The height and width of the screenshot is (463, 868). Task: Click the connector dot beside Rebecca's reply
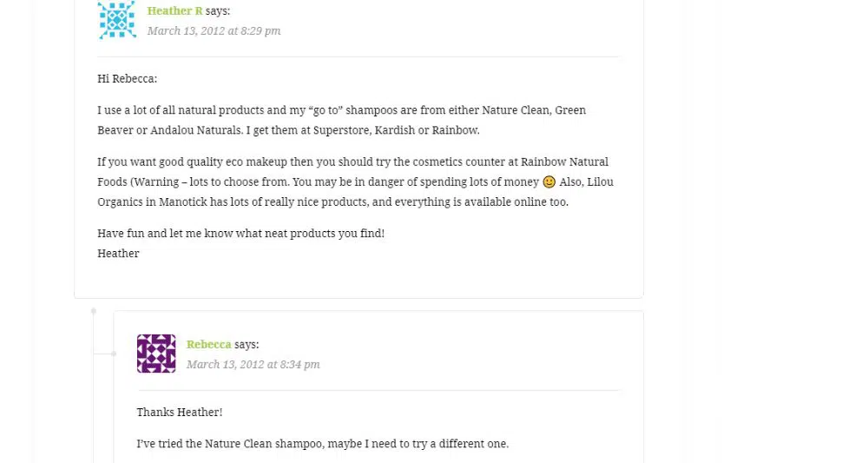[x=114, y=354]
